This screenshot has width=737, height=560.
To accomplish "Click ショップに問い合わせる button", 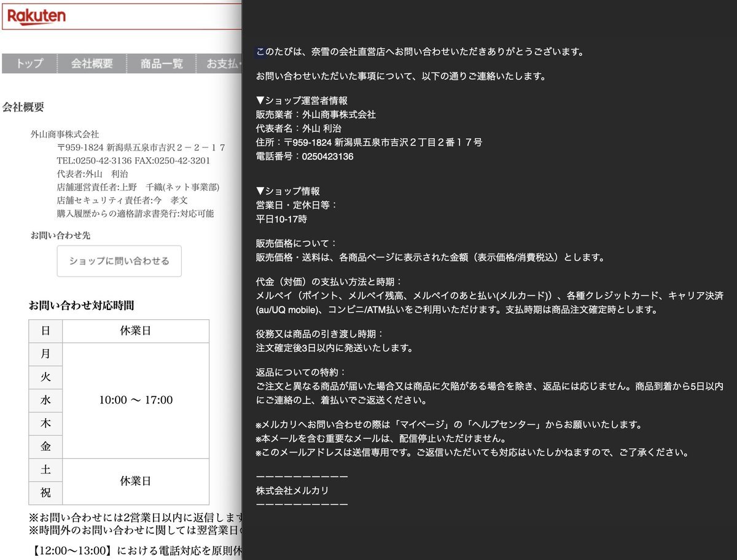I will pos(119,261).
